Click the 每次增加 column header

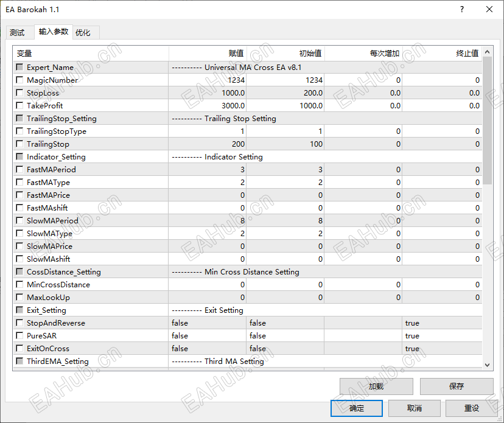coord(363,54)
